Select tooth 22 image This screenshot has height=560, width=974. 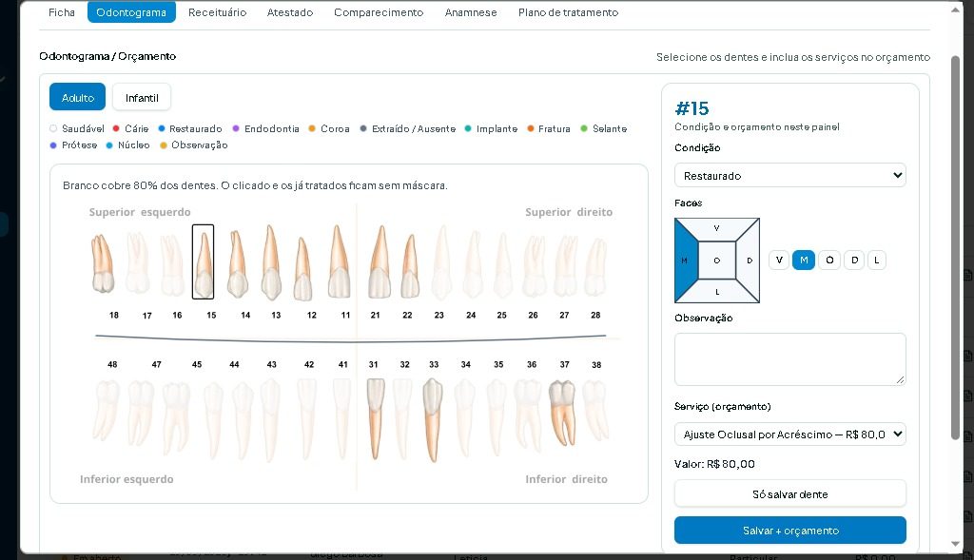click(409, 266)
